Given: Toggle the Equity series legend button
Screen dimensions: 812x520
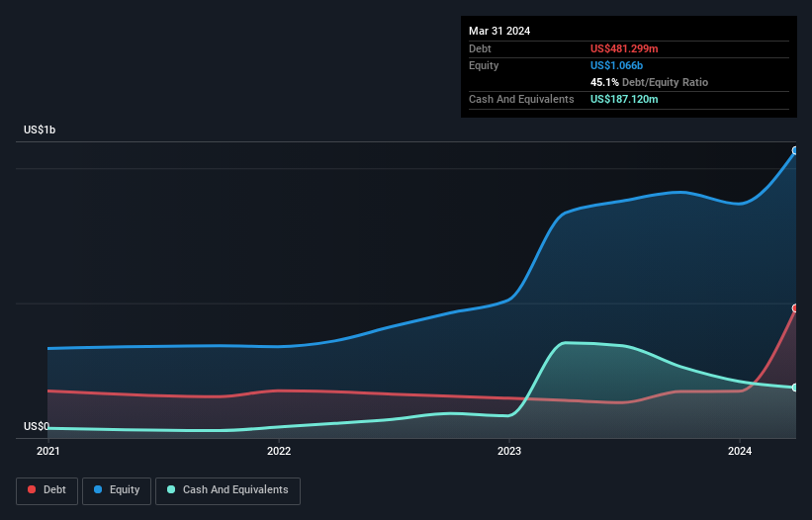Looking at the screenshot, I should click(117, 490).
